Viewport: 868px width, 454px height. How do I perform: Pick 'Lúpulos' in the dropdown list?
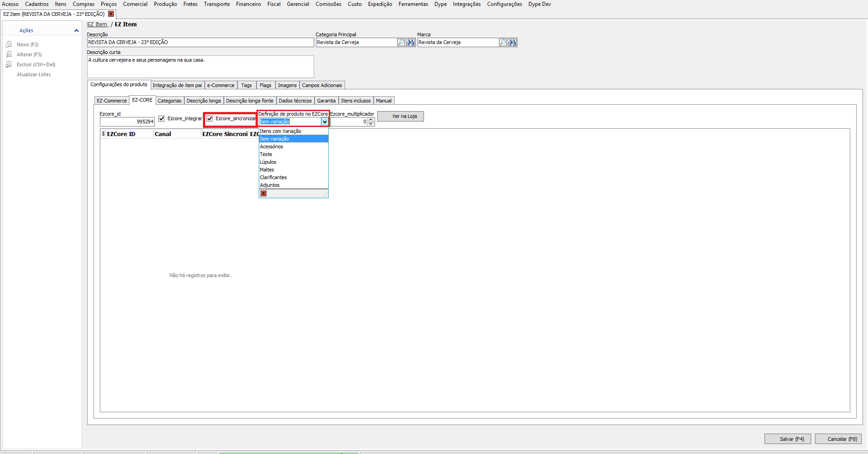point(293,162)
